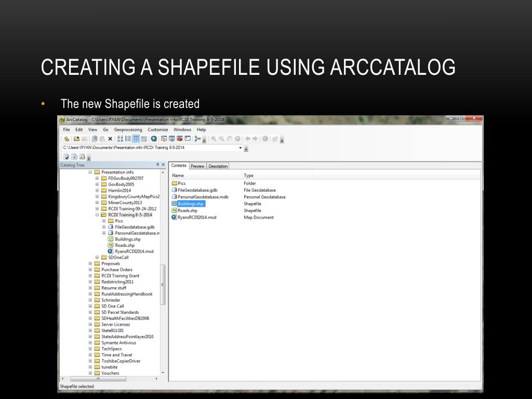This screenshot has width=532, height=399.
Task: Open the Windows menu
Action: tap(182, 129)
